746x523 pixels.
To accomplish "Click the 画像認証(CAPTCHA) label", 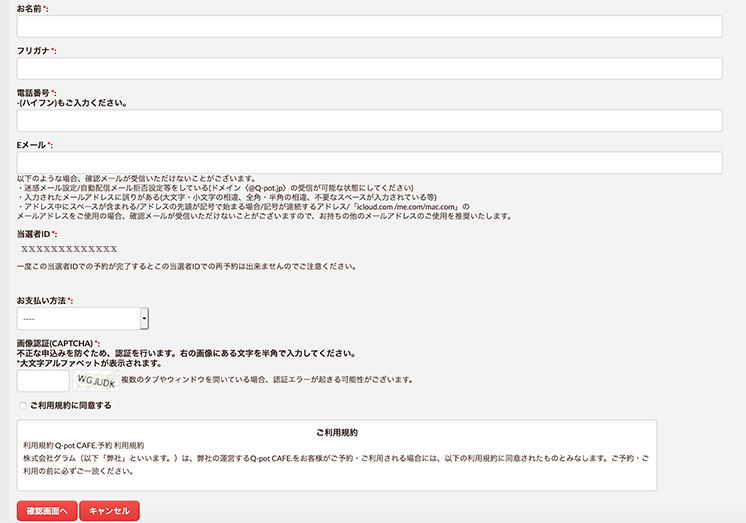I will point(56,343).
